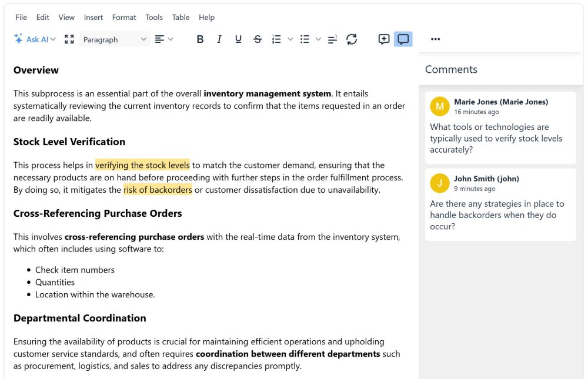Insert a bullet list
This screenshot has height=379, width=588.
coord(305,39)
